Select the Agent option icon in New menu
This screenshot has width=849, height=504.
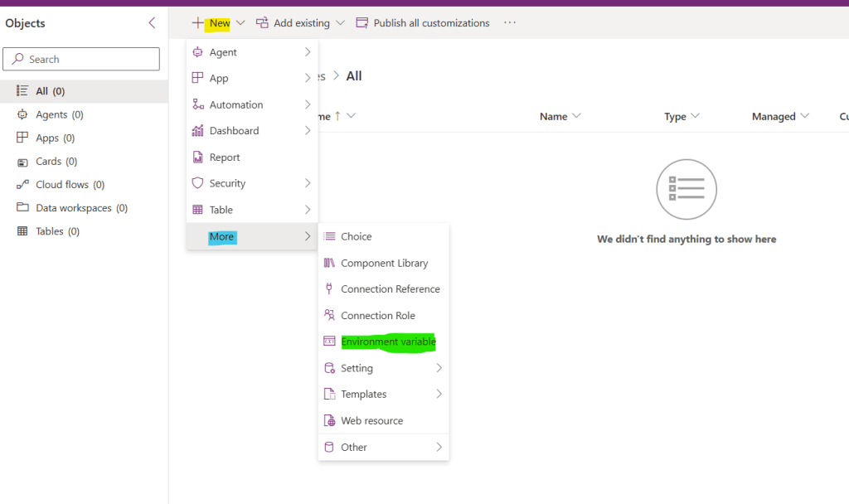199,51
